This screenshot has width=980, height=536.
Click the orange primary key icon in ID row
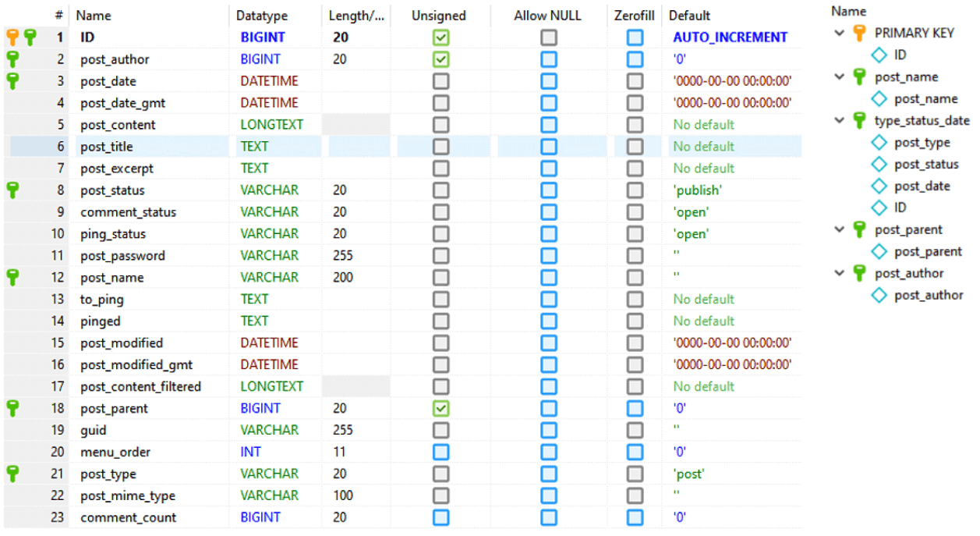tap(12, 36)
